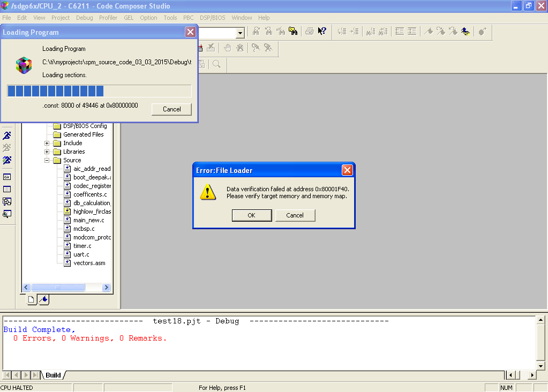Viewport: 548px width, 392px height.
Task: Click the magnifier toolbar icon
Action: point(217,64)
